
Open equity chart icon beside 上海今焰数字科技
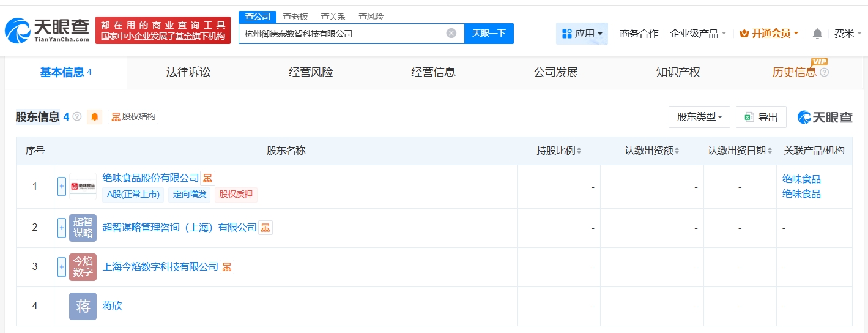(227, 267)
